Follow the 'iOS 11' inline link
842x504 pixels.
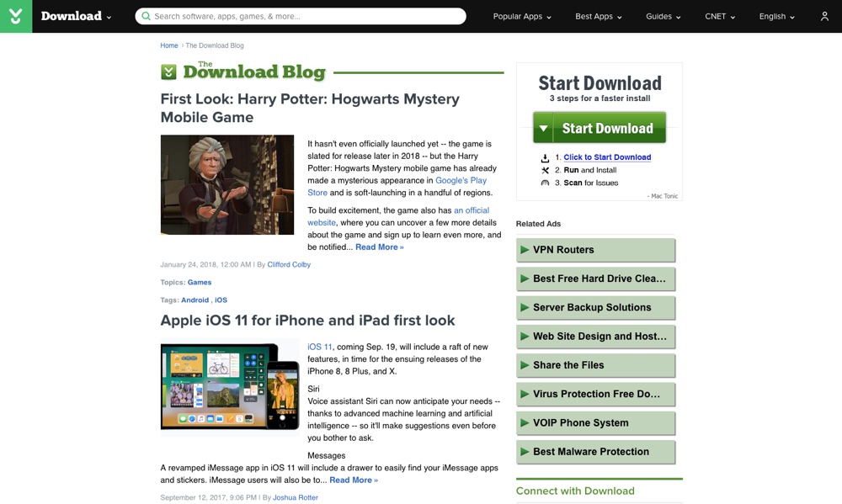pyautogui.click(x=319, y=347)
